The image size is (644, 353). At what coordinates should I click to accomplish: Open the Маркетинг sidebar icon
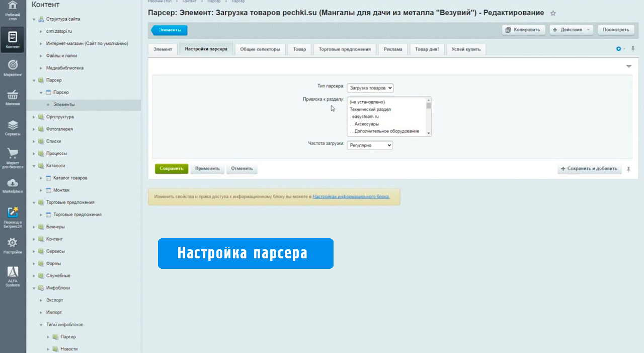[x=13, y=65]
